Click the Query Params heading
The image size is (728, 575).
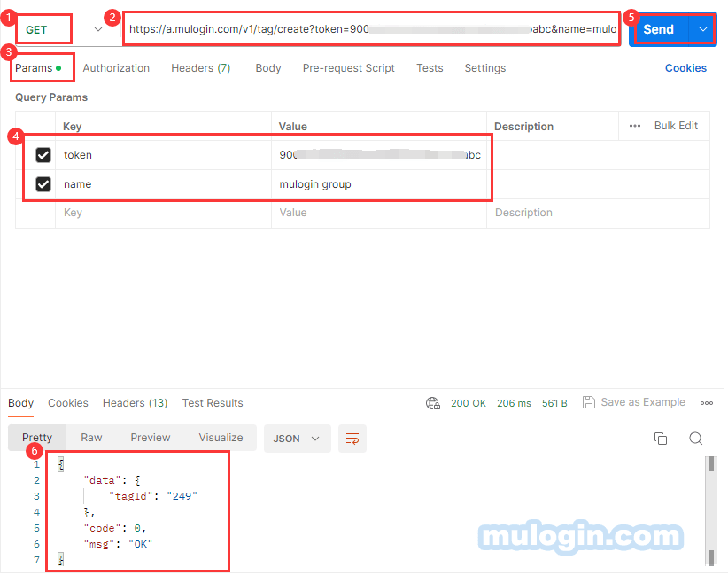pos(51,97)
